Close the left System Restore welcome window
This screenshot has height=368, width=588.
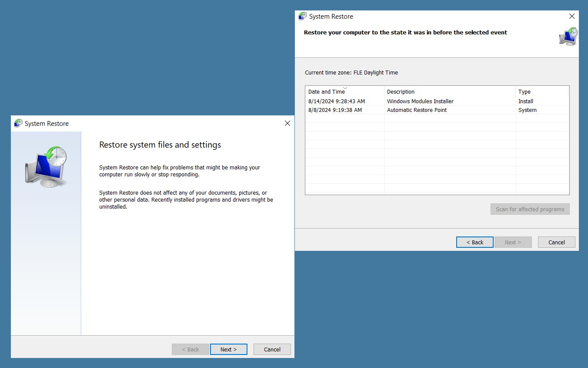(287, 123)
